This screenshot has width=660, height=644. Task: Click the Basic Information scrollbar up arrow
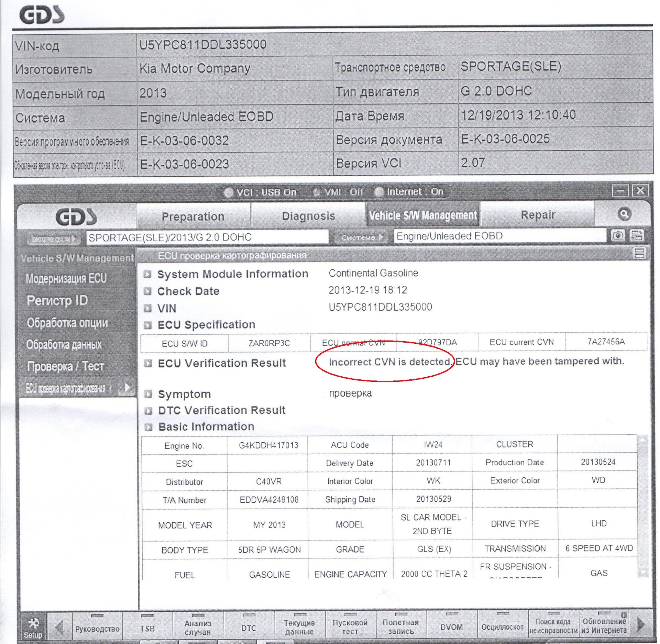643,440
